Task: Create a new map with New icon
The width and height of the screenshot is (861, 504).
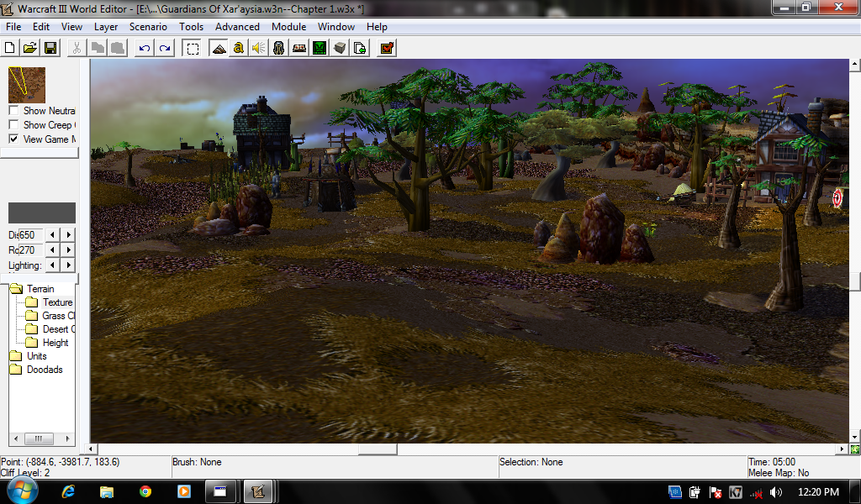Action: point(10,48)
